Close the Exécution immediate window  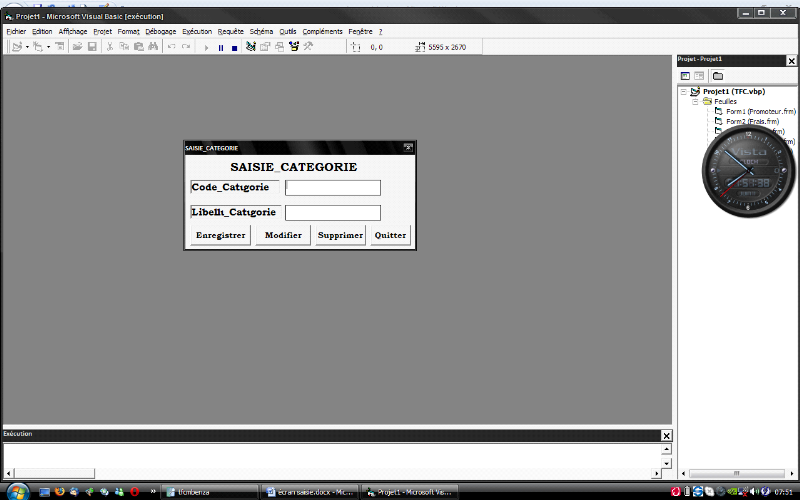coord(666,436)
